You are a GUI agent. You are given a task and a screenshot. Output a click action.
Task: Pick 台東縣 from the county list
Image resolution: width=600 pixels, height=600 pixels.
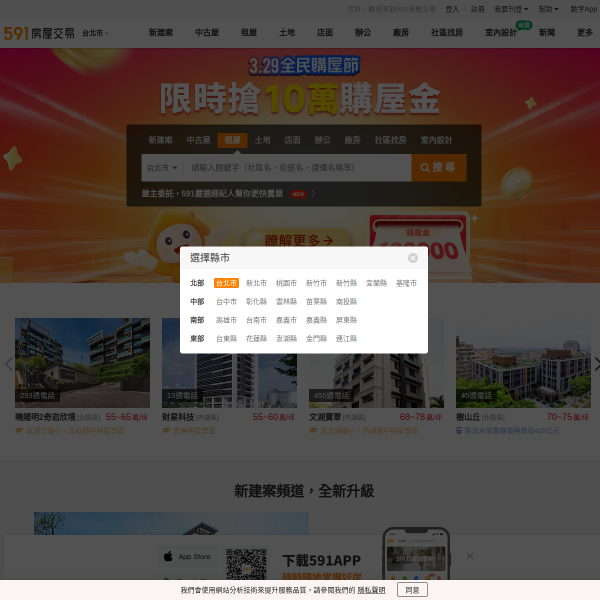click(x=226, y=339)
